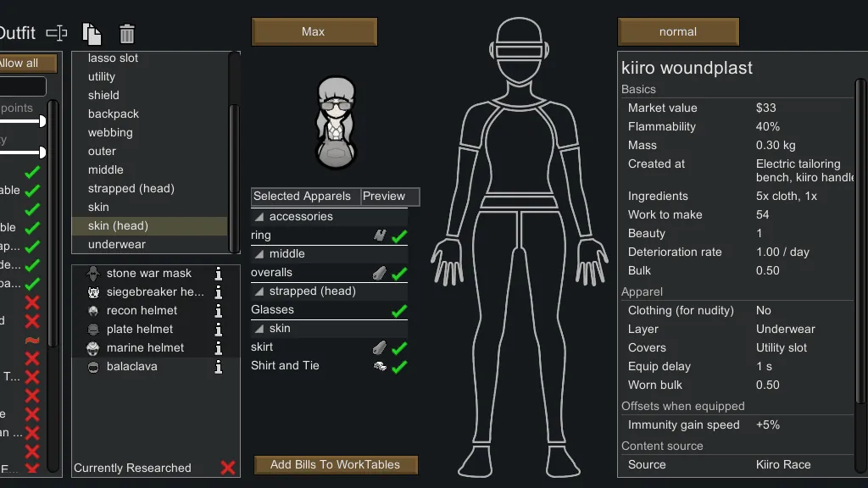This screenshot has width=868, height=488.
Task: Click the hit points slider handle
Action: click(42, 121)
